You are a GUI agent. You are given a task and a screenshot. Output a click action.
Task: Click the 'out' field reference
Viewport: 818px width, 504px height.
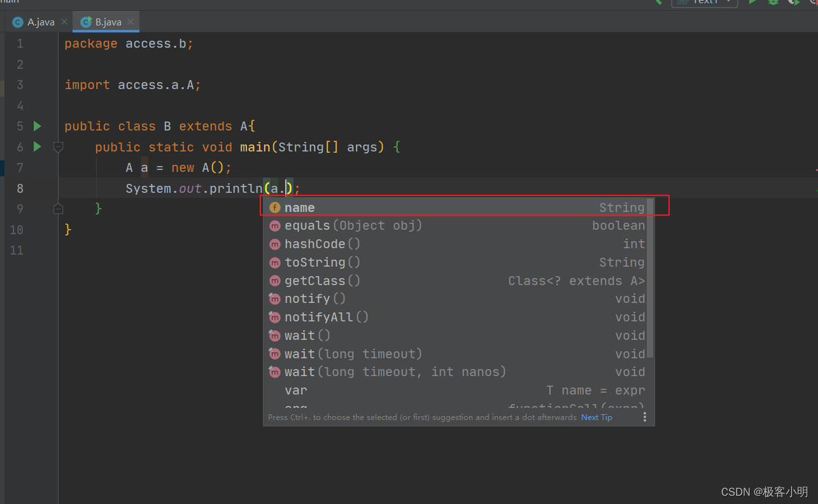[190, 188]
